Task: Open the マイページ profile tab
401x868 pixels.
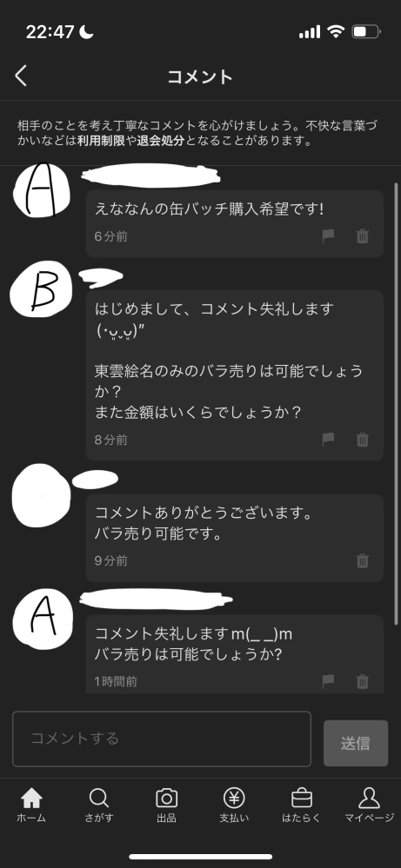Action: click(x=369, y=805)
